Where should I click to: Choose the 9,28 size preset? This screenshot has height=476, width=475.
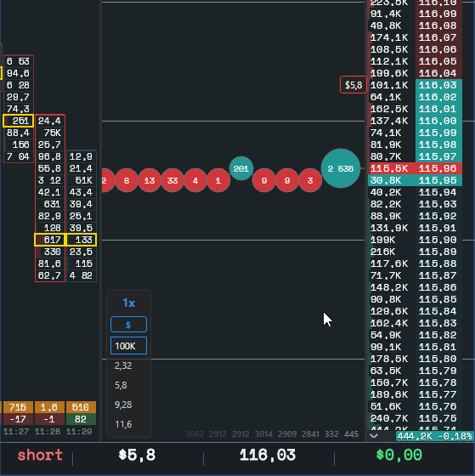coord(123,405)
